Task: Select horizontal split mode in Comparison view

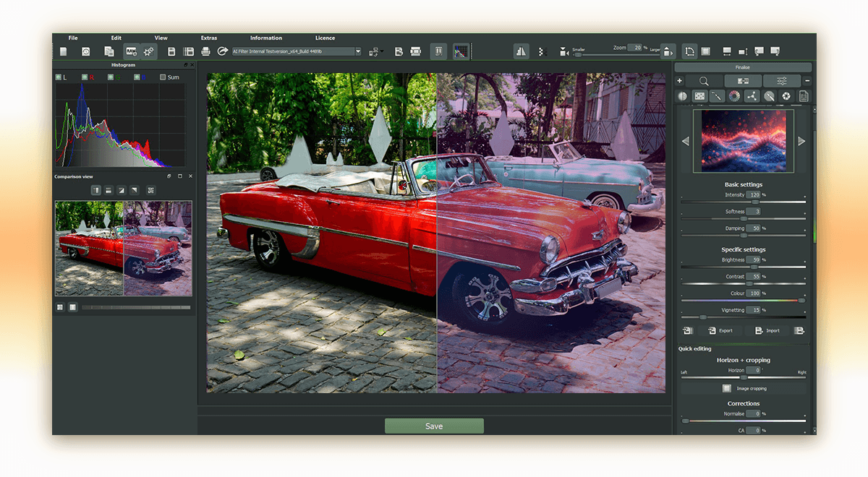Action: pyautogui.click(x=108, y=190)
